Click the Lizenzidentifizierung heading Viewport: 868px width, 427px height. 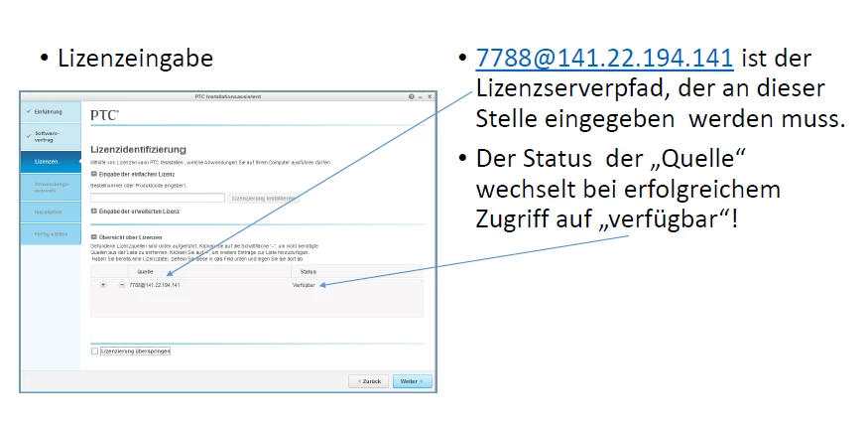(x=138, y=150)
